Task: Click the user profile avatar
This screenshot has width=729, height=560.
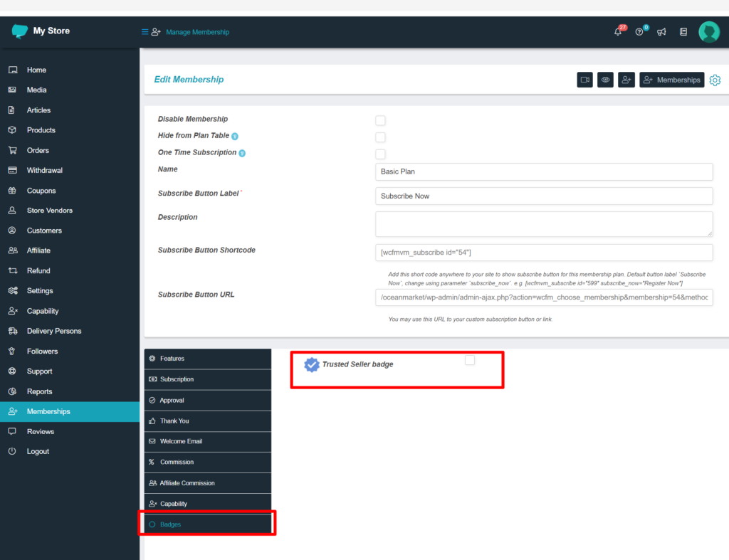Action: (708, 32)
